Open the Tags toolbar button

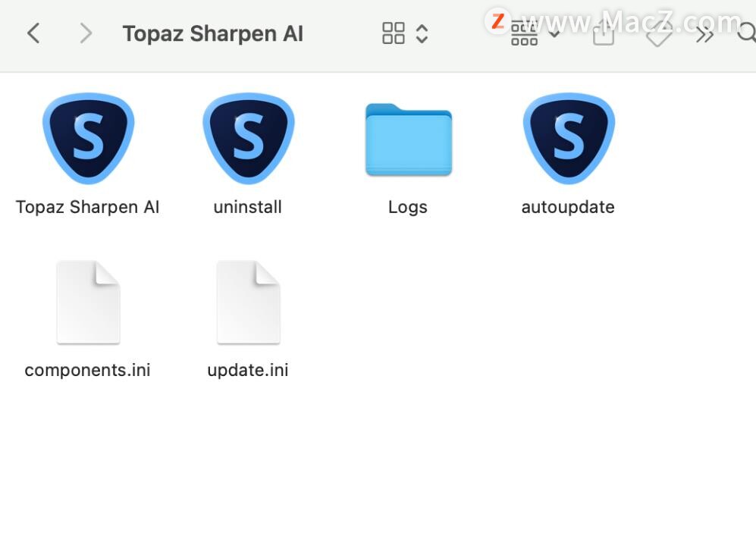(x=659, y=34)
